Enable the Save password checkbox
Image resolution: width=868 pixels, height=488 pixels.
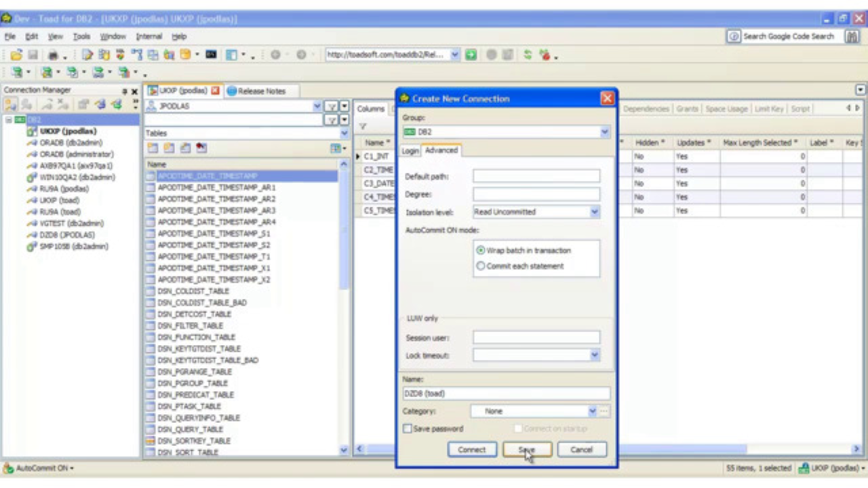(408, 428)
